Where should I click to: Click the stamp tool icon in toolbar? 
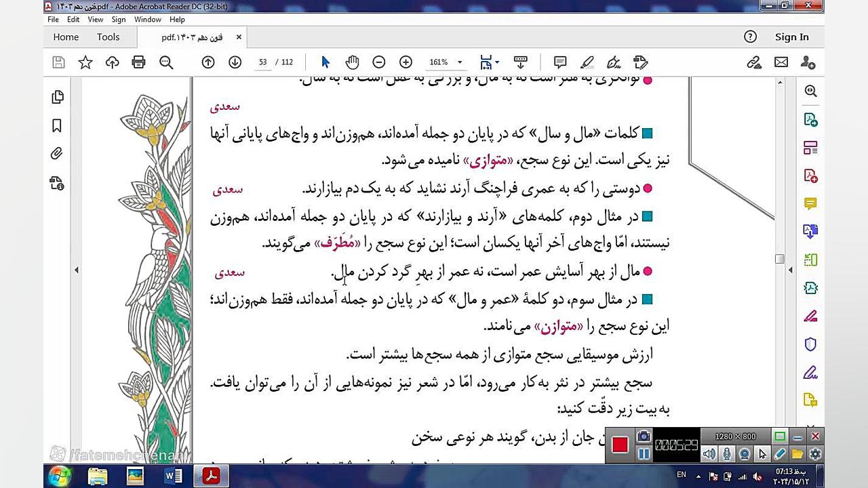[x=641, y=62]
